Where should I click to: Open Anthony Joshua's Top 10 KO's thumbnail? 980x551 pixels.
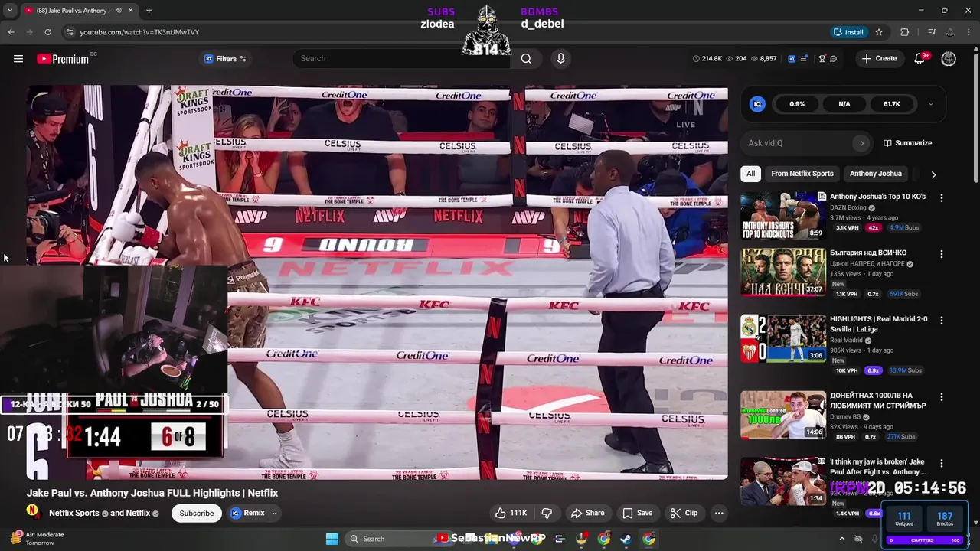pos(782,216)
